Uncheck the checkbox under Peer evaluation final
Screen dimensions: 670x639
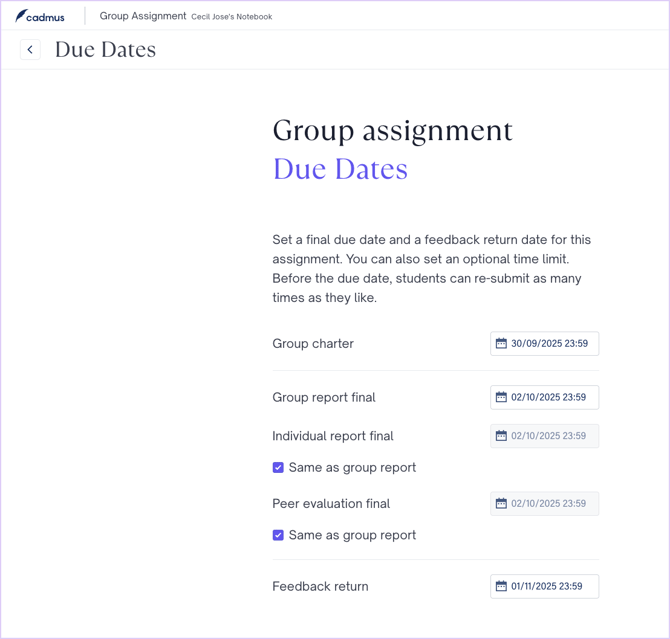278,536
